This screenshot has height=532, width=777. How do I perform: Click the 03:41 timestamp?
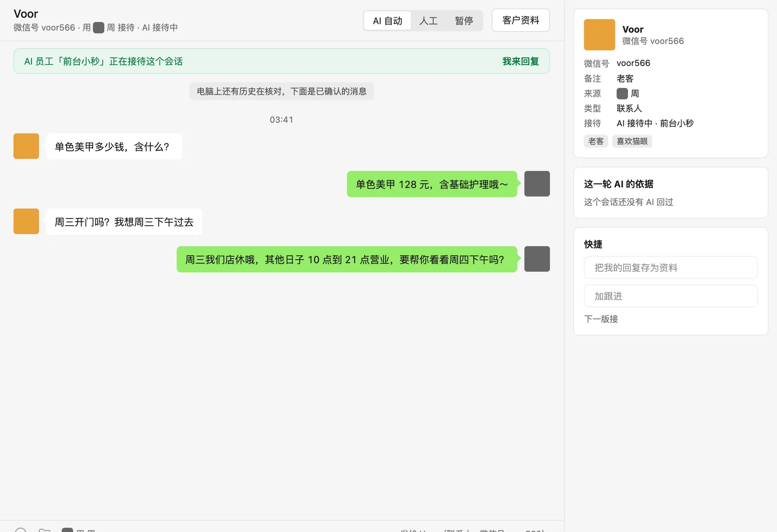point(282,119)
